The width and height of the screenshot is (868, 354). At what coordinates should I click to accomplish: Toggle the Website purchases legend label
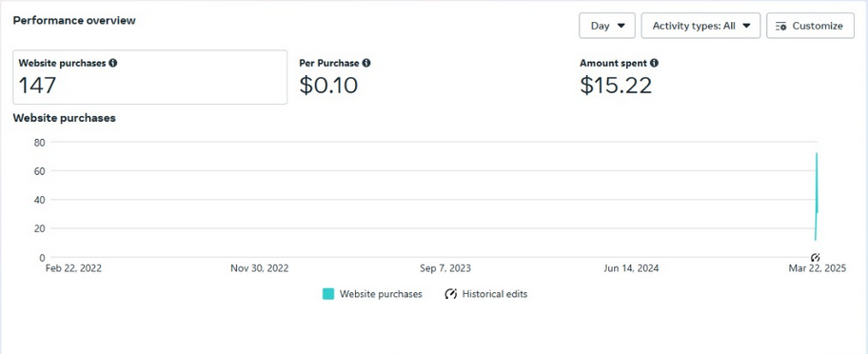click(x=381, y=294)
